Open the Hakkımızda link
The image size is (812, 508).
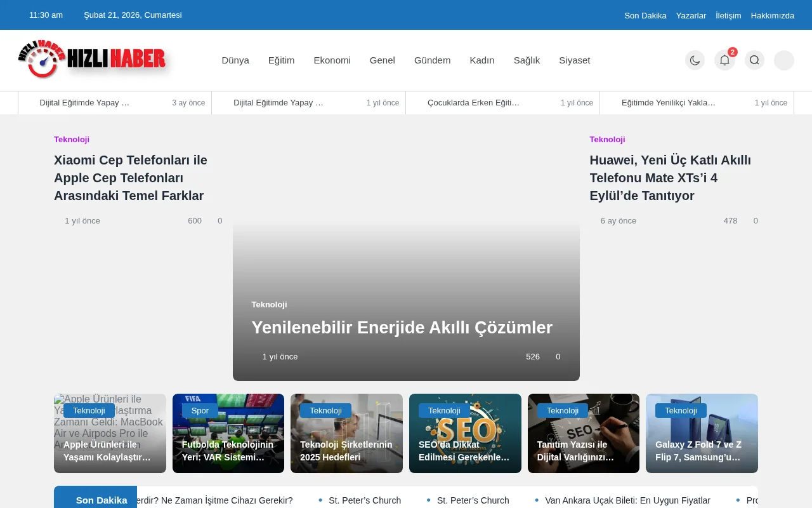773,15
